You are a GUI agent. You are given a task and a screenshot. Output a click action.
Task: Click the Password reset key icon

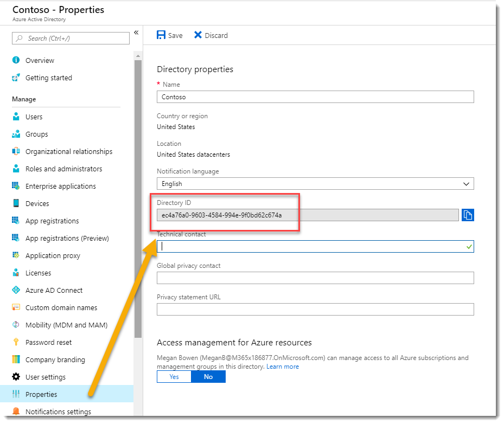coord(16,342)
